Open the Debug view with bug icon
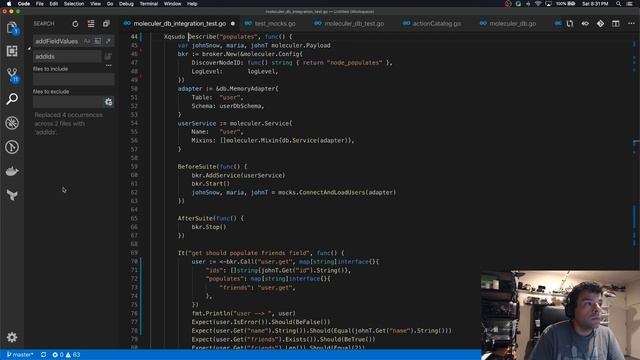The image size is (640, 360). click(x=12, y=123)
